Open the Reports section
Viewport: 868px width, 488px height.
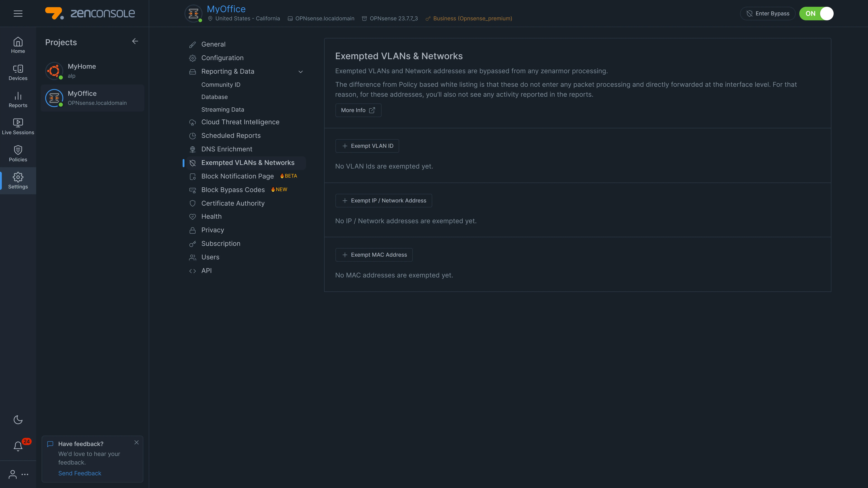click(x=18, y=100)
